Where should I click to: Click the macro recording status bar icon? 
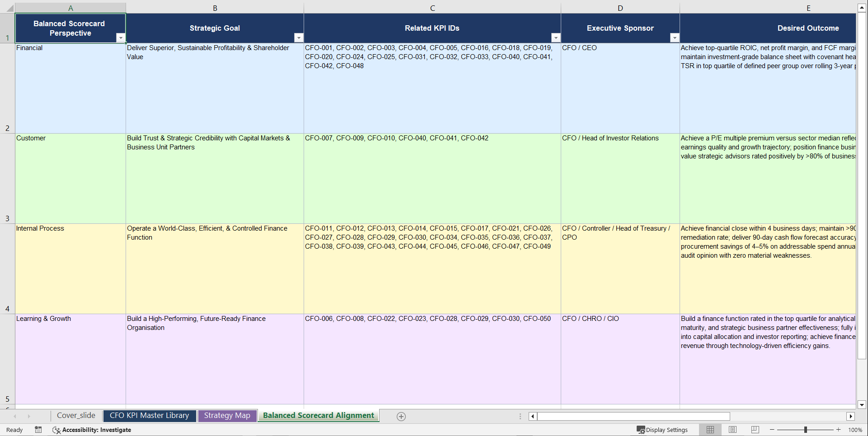[x=38, y=430]
